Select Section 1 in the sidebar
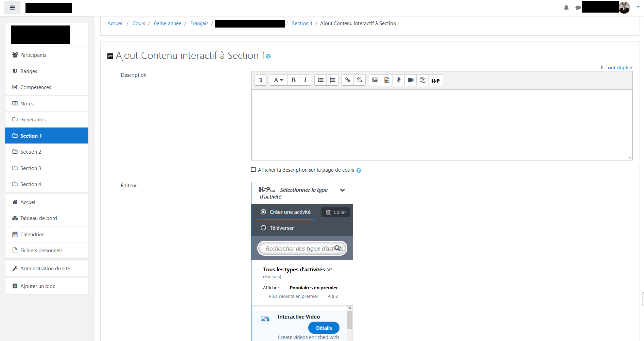Image resolution: width=644 pixels, height=341 pixels. (47, 136)
